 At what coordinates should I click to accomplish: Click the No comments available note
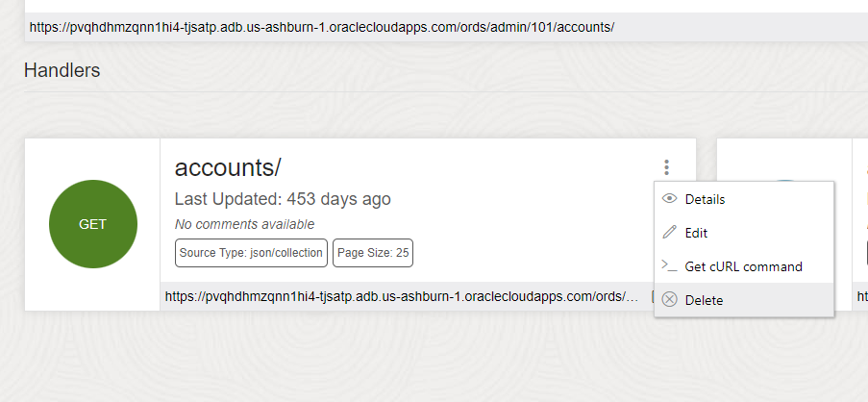tap(245, 224)
